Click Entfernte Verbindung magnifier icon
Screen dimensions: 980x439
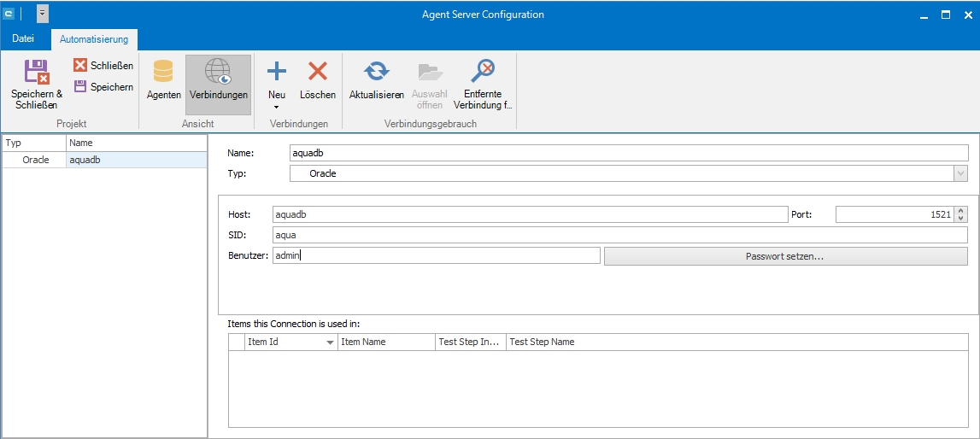(x=483, y=72)
